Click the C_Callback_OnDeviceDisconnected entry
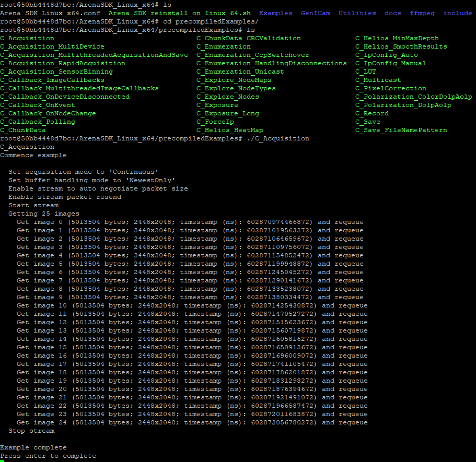Image resolution: width=476 pixels, height=462 pixels. 65,97
